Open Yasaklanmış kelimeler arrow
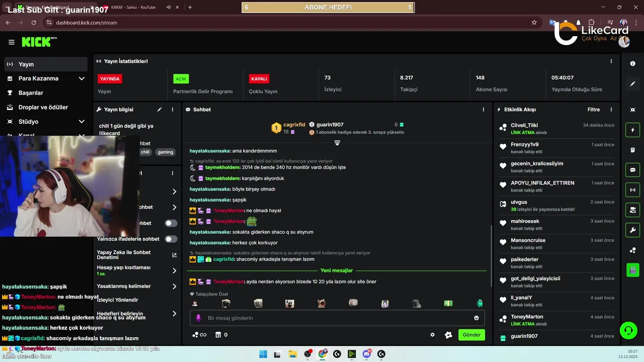This screenshot has height=362, width=644. click(x=175, y=287)
